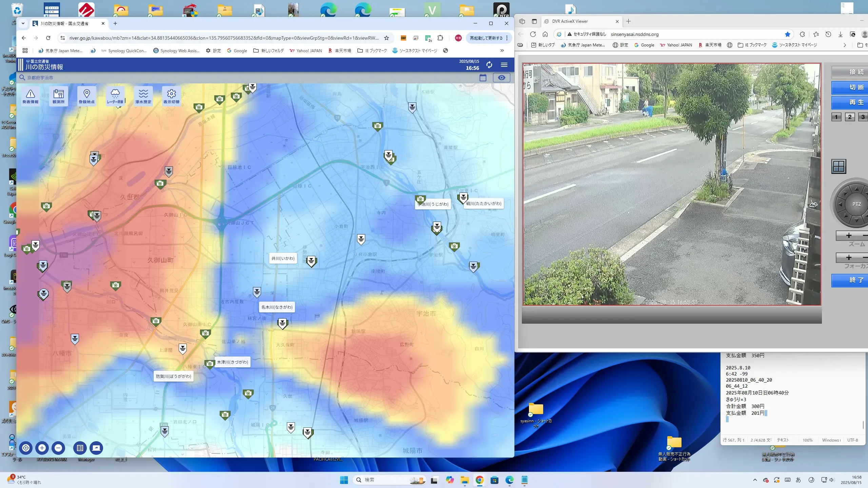Select camera channel 2 button
The width and height of the screenshot is (868, 488).
(849, 117)
